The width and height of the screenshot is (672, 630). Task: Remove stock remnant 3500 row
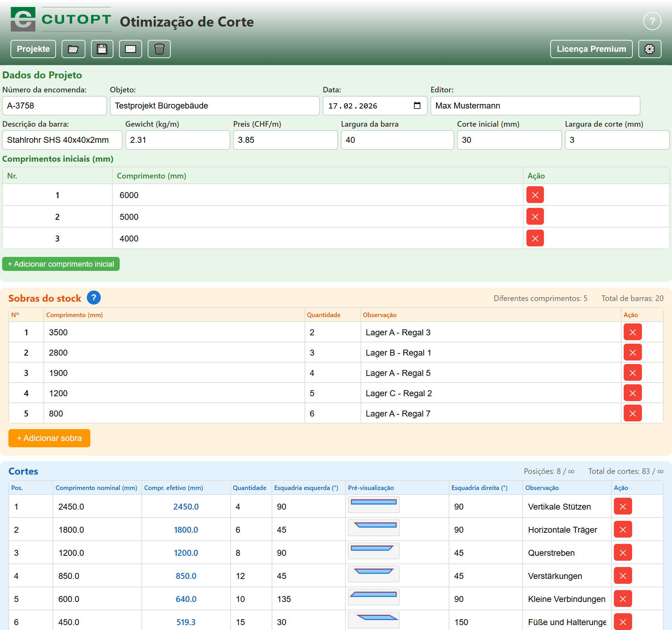632,332
